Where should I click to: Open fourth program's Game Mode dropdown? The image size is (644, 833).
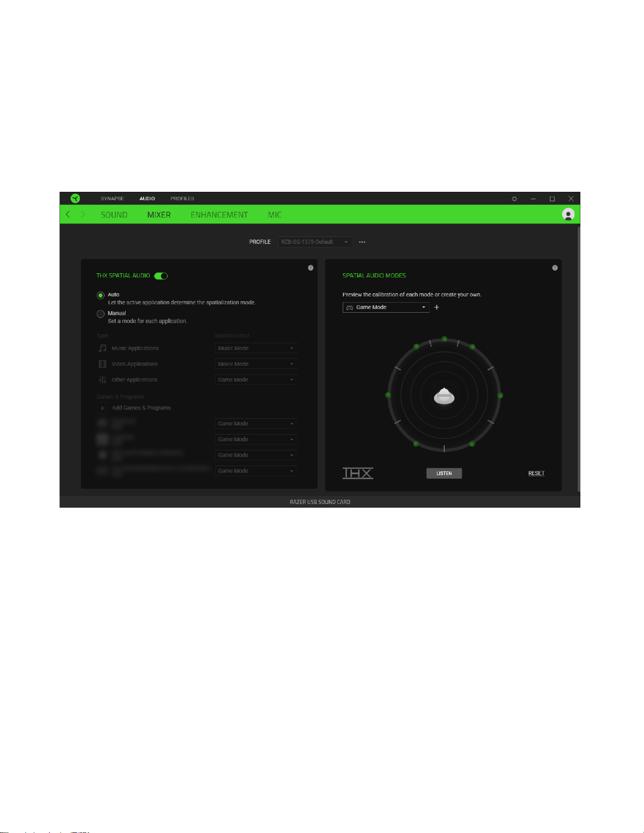(x=256, y=471)
